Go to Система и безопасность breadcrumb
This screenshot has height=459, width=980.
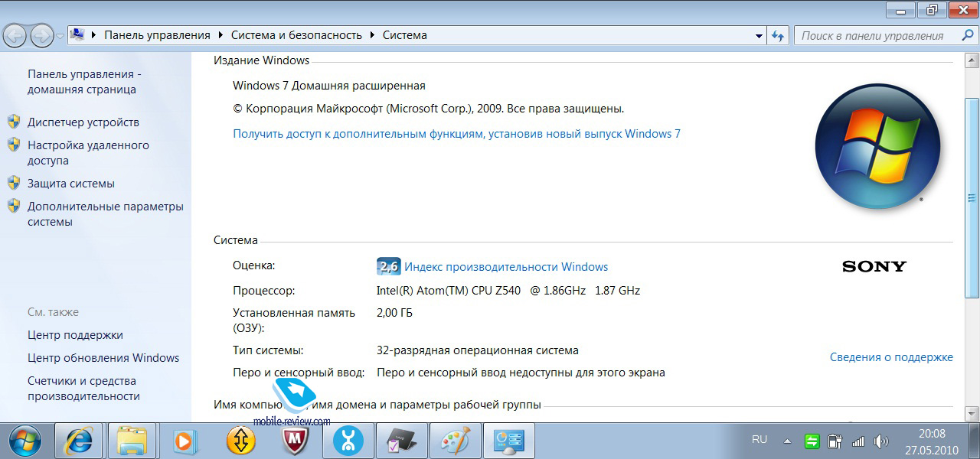coord(296,35)
